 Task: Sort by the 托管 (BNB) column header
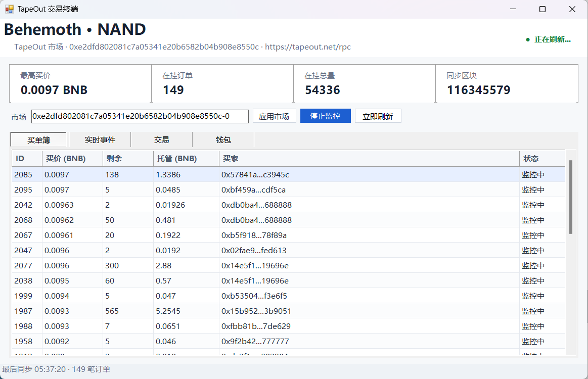(x=186, y=159)
